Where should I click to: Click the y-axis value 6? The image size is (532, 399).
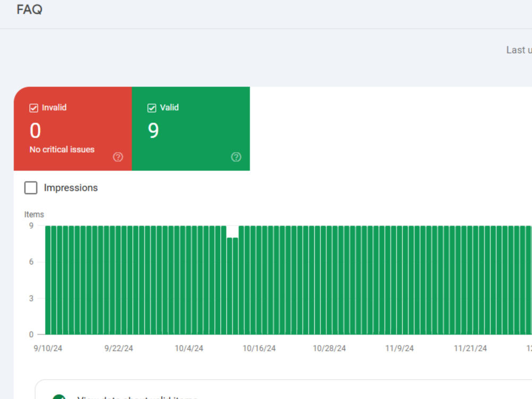pos(31,262)
